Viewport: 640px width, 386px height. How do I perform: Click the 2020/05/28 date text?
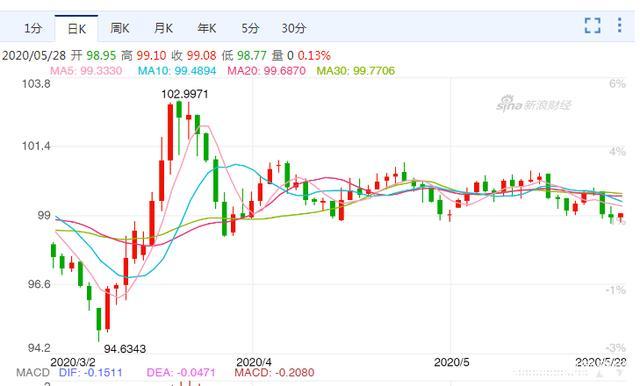[x=34, y=55]
